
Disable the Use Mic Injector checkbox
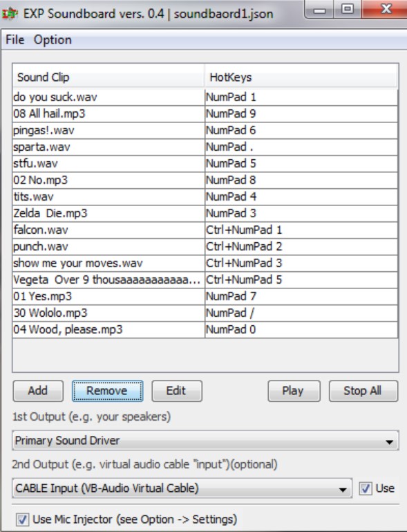click(22, 520)
